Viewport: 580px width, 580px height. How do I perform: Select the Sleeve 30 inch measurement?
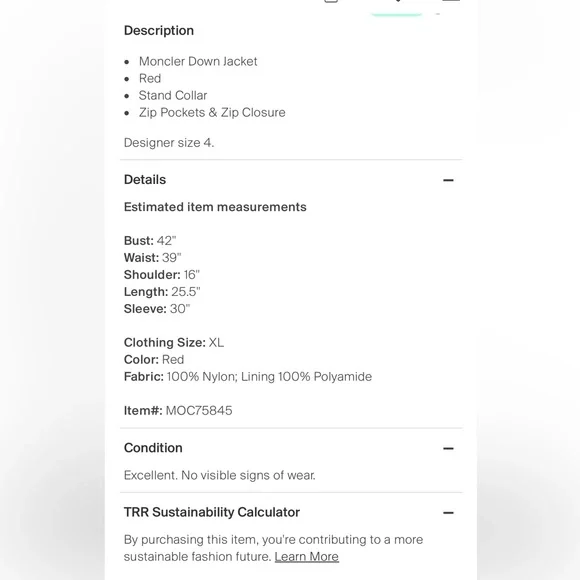157,309
